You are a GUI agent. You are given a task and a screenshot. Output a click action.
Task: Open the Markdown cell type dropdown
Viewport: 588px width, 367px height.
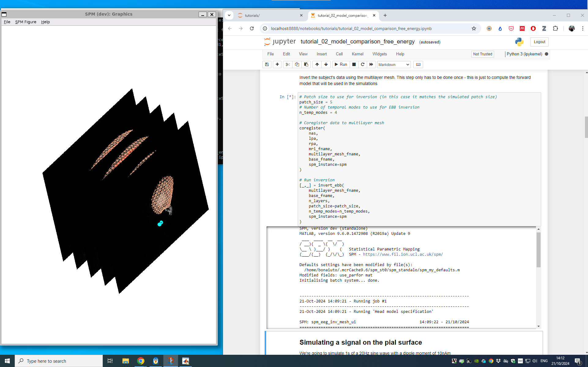(x=393, y=65)
